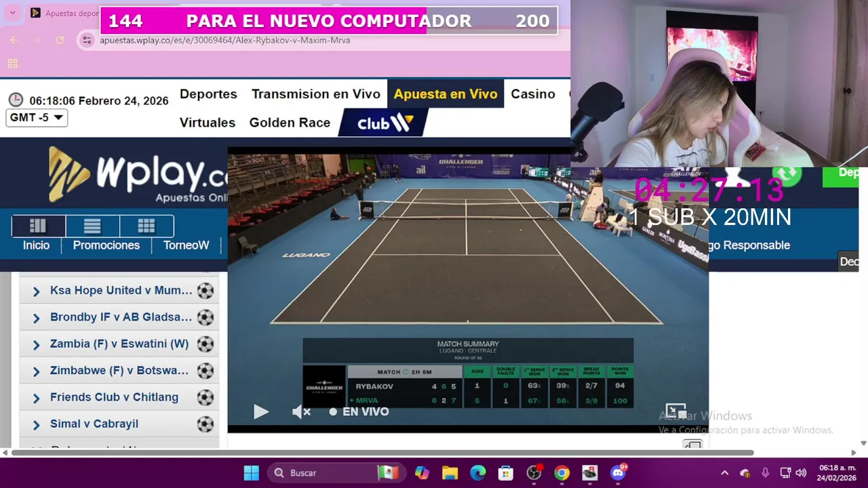
Task: Switch to OBS Studio in the taskbar
Action: tap(534, 472)
